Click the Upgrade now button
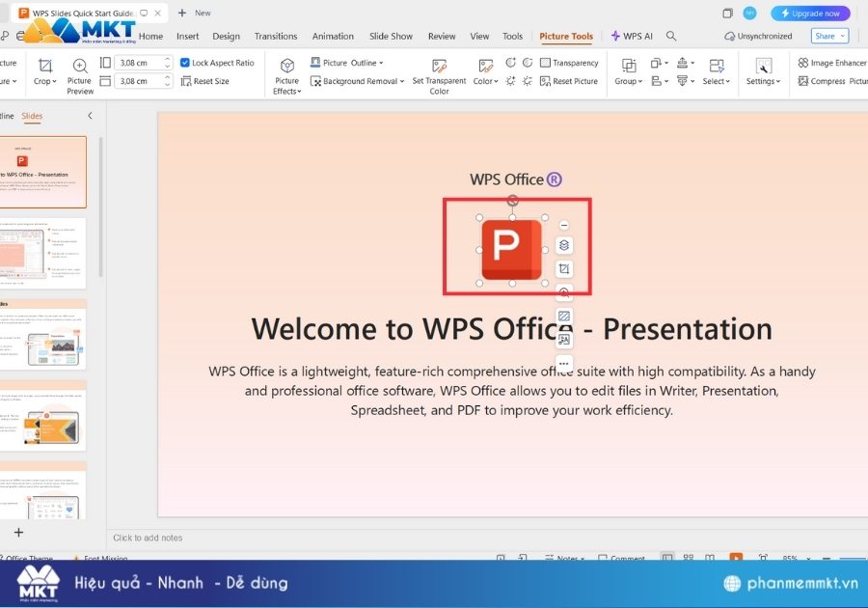Image resolution: width=868 pixels, height=608 pixels. pos(810,14)
